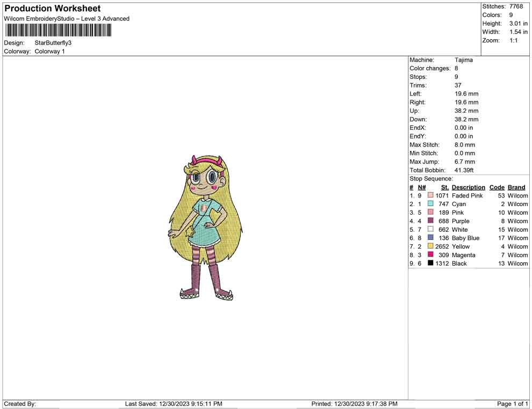Click the stitch count '1071' for Faded Pink

click(442, 195)
